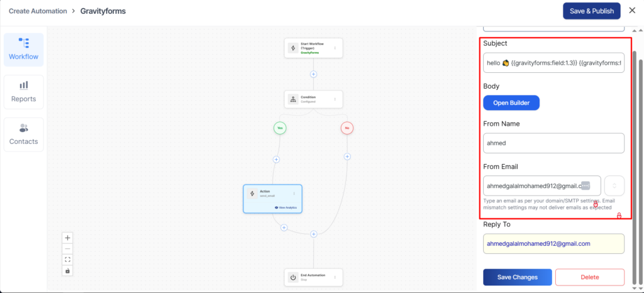The image size is (644, 293).
Task: Zoom in on the workflow canvas
Action: [x=68, y=238]
